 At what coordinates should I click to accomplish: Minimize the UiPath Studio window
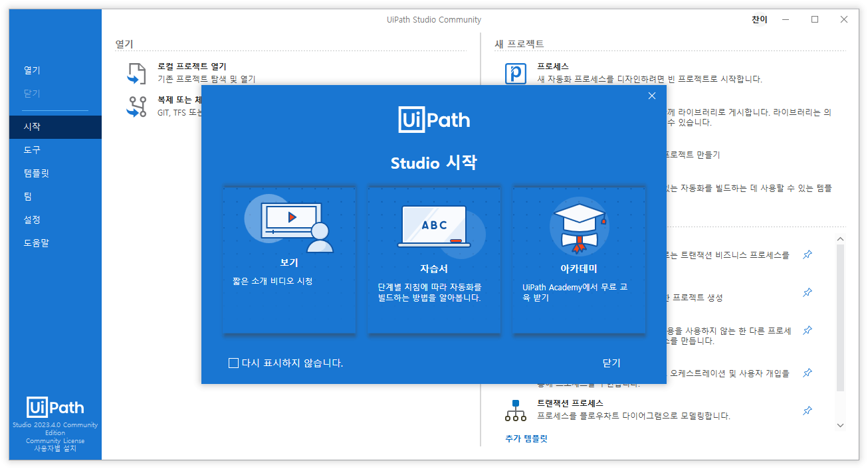pos(786,19)
